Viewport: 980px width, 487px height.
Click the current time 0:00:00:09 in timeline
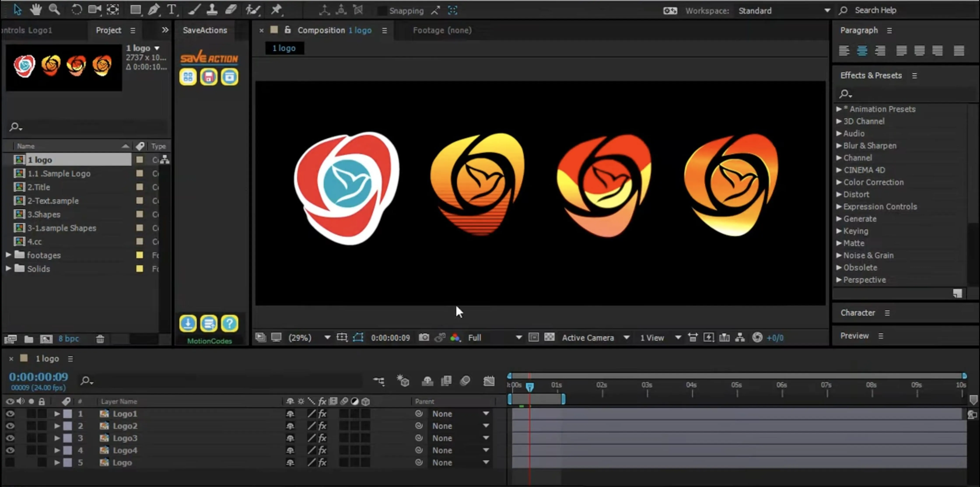point(38,376)
